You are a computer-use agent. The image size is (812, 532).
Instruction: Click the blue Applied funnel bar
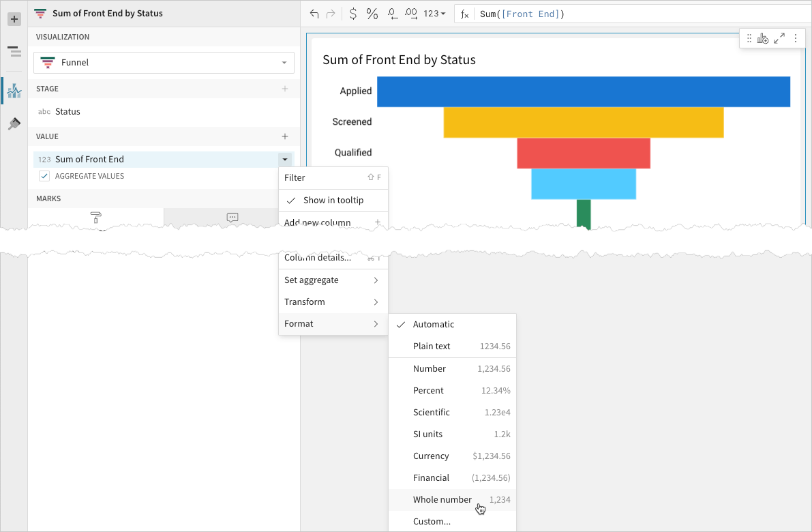pos(584,91)
